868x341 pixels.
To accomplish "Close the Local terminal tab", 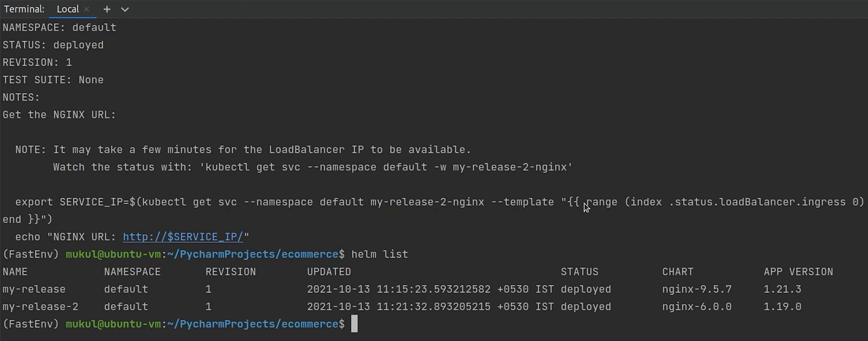I will [x=87, y=10].
